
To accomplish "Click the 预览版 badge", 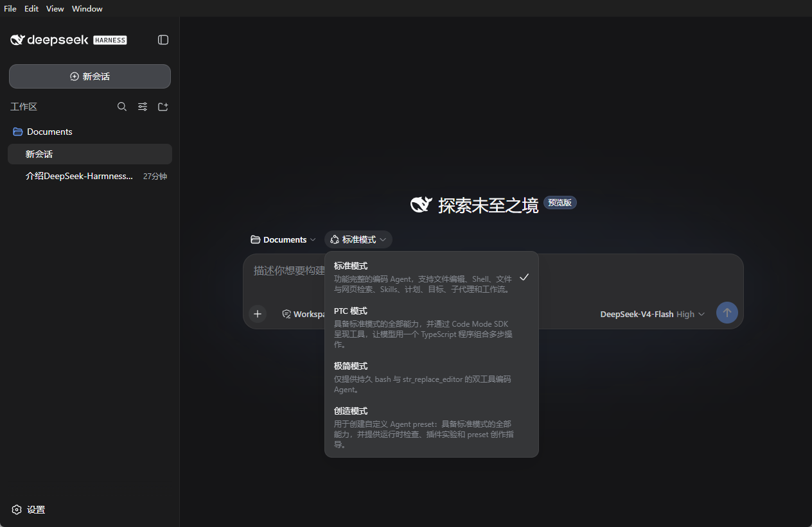I will [560, 202].
